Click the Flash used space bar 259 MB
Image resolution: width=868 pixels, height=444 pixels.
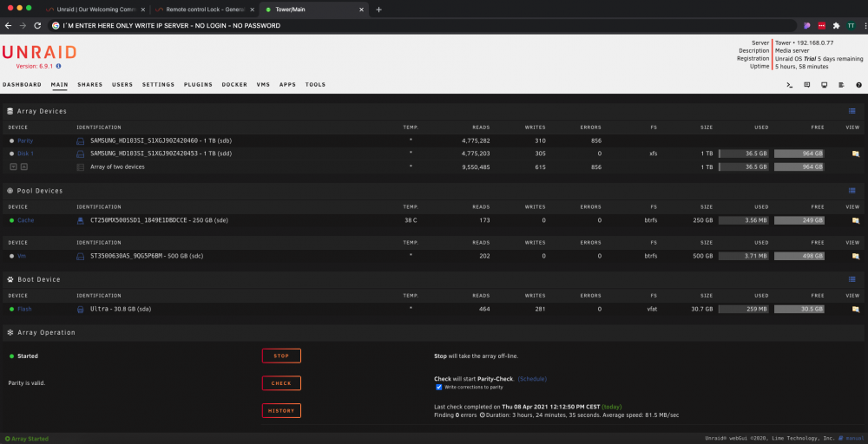click(744, 309)
